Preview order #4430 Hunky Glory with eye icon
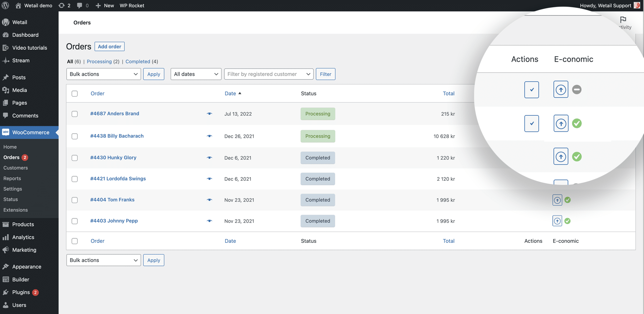The width and height of the screenshot is (644, 314). coord(209,158)
